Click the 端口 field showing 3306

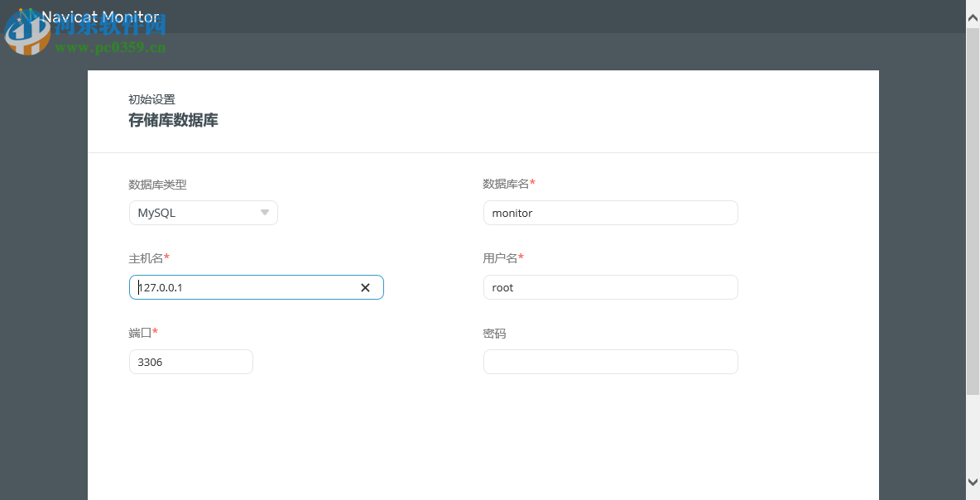tap(190, 362)
